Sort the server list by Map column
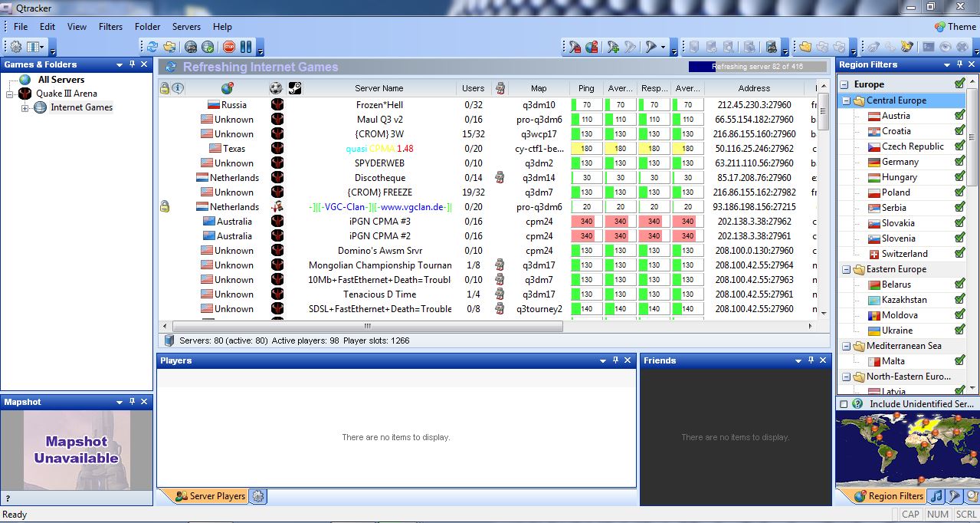980x523 pixels. (x=539, y=88)
